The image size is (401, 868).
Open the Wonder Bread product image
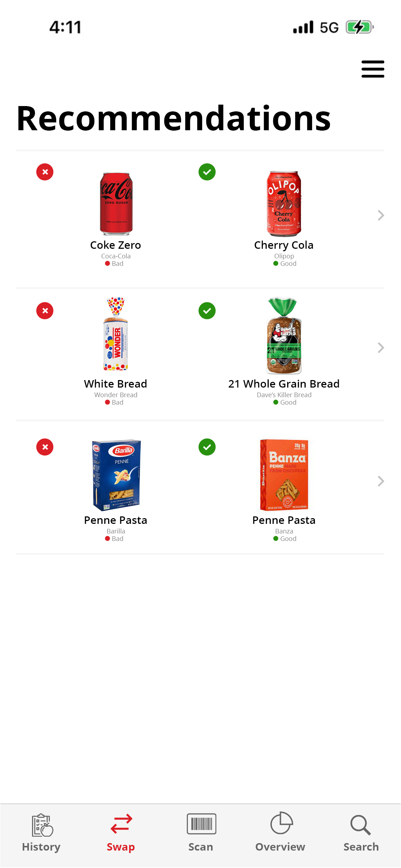(116, 334)
